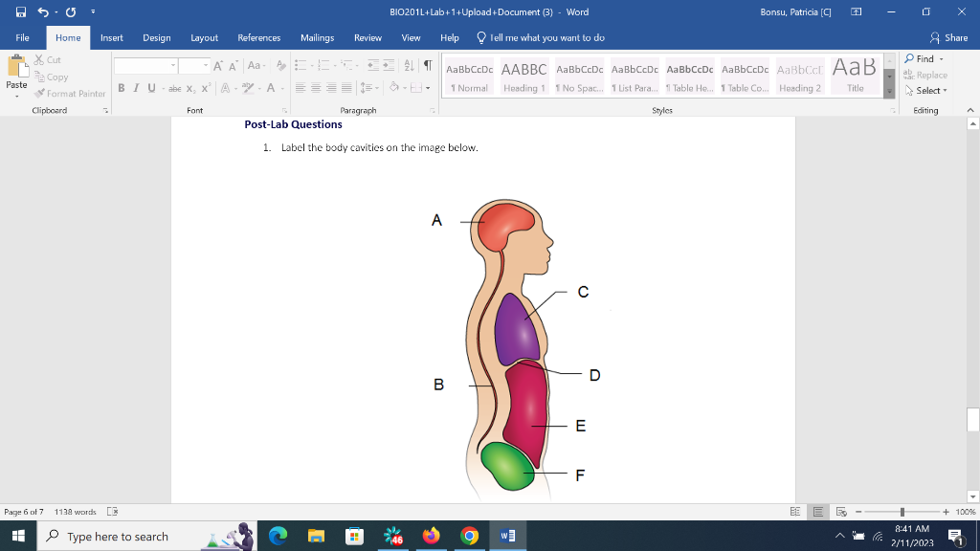This screenshot has height=551, width=980.
Task: Switch to Web Layout view
Action: click(x=841, y=512)
